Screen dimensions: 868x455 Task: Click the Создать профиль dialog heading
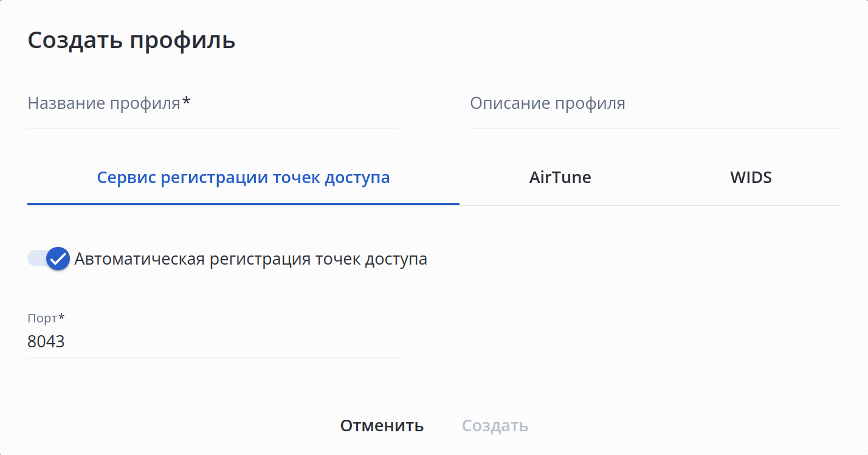[x=131, y=41]
